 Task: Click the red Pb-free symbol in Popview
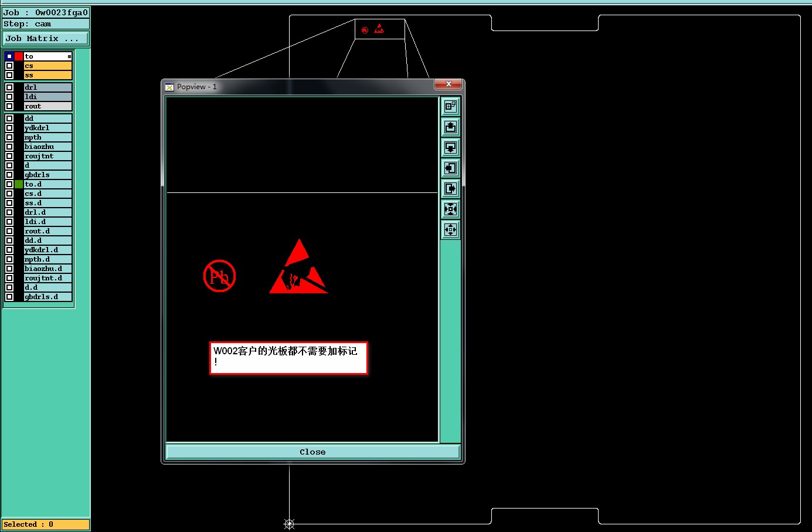(x=219, y=276)
